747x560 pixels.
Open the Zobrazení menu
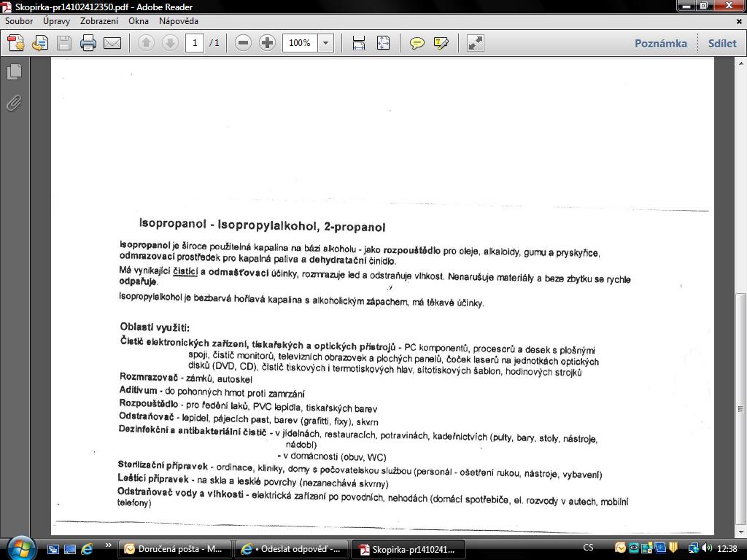pos(99,21)
